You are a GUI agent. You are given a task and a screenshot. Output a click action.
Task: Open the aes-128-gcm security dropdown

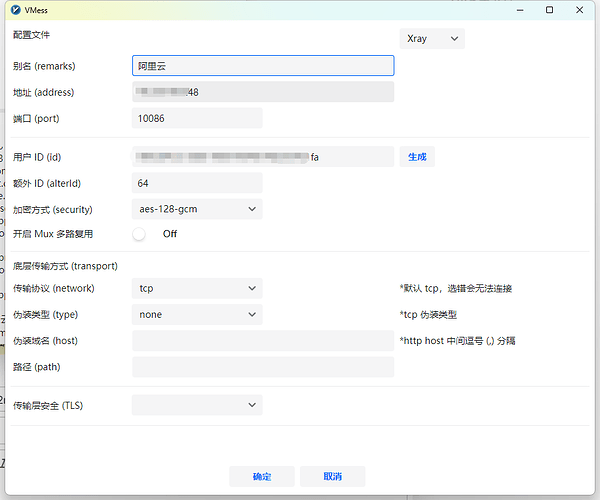(197, 209)
